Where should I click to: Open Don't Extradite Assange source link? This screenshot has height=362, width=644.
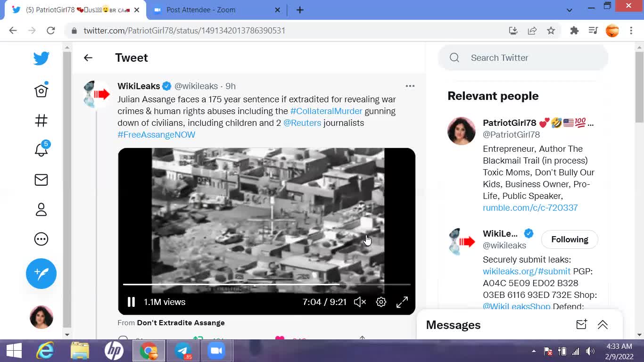tap(181, 323)
